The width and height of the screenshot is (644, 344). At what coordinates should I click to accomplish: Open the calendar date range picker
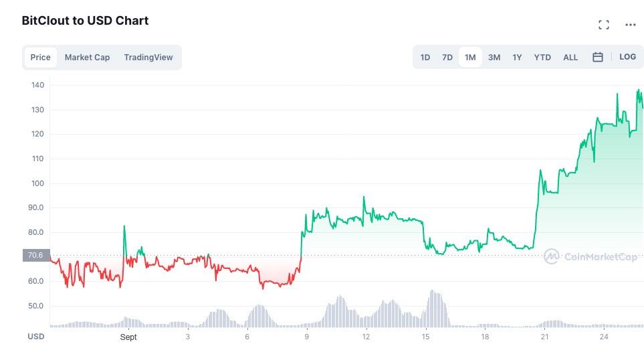(x=598, y=57)
